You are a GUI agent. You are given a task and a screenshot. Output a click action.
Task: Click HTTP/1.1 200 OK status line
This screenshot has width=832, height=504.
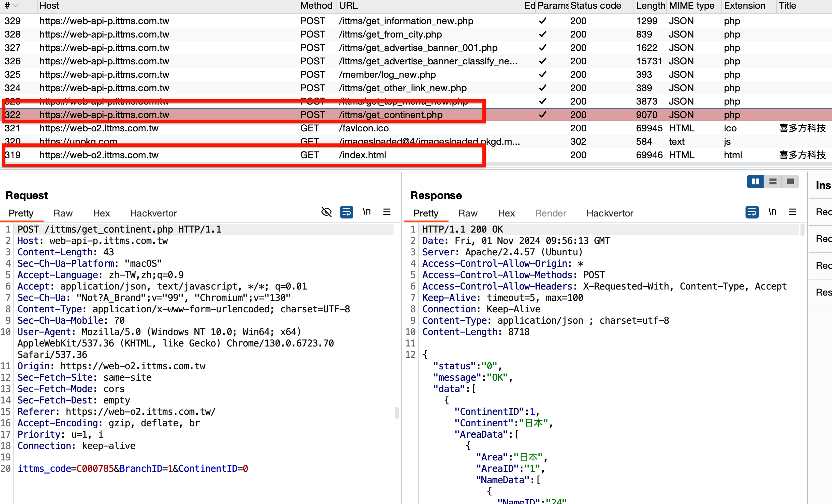pos(463,229)
